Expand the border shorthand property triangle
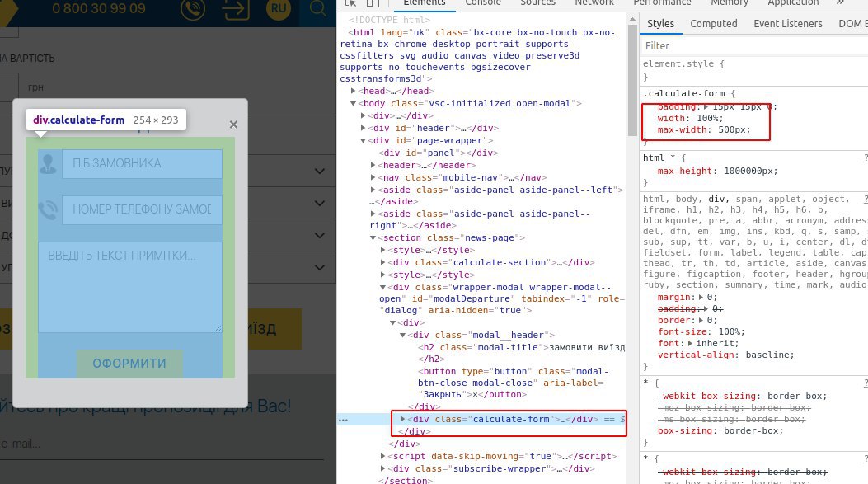The width and height of the screenshot is (868, 484). [701, 320]
